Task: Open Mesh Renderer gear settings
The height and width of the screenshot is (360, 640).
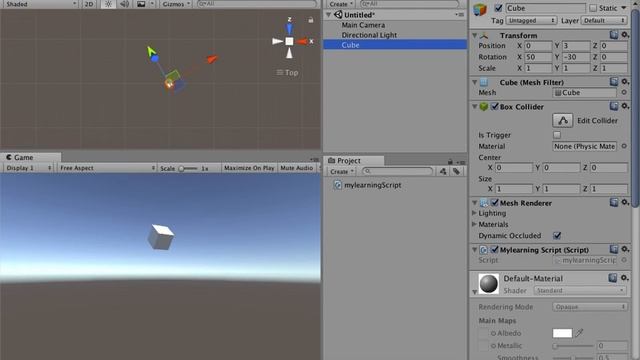Action: (x=625, y=202)
